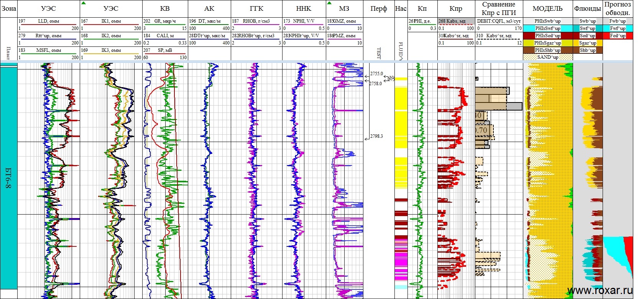Click the dark red PHIxSoil^up legend swatch

pos(548,36)
